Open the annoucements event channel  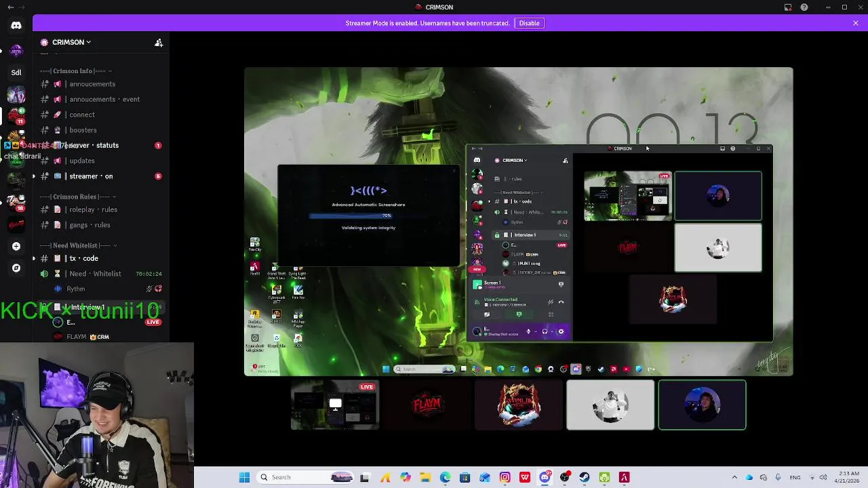[x=100, y=100]
